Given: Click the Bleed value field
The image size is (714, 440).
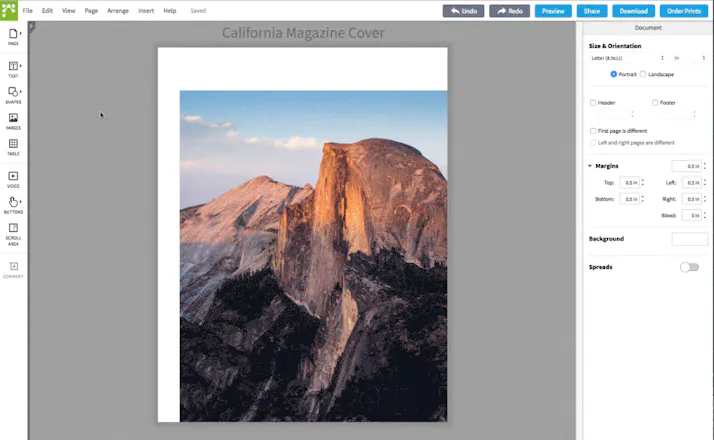Looking at the screenshot, I should point(692,215).
